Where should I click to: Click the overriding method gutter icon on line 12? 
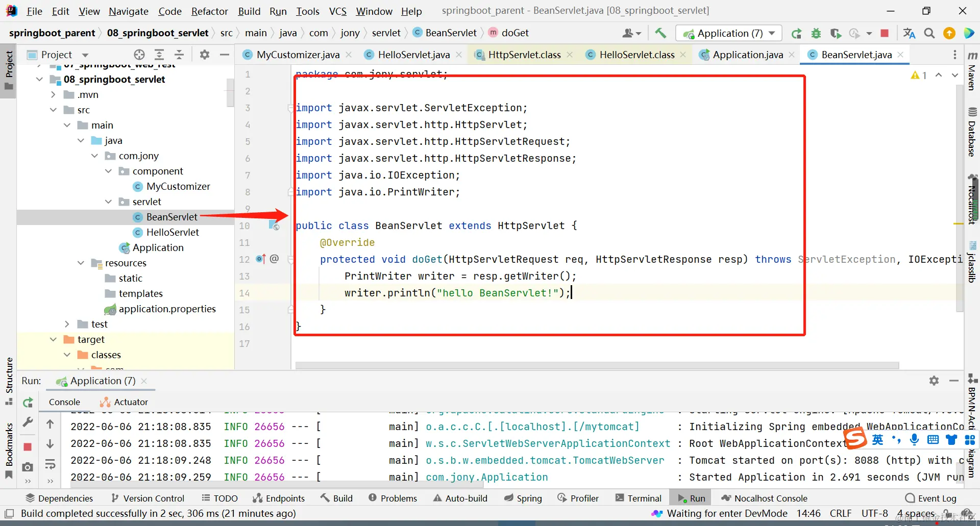[261, 259]
